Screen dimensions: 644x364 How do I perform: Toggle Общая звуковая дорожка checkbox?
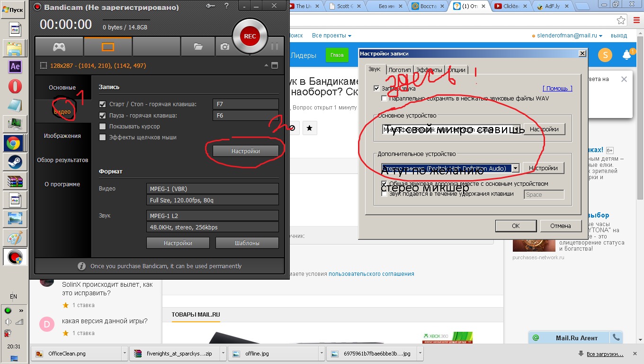pyautogui.click(x=384, y=183)
